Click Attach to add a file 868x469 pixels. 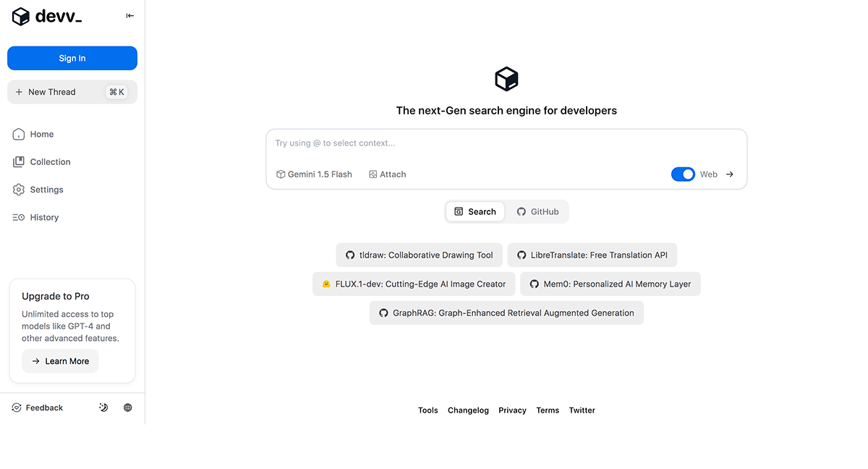(388, 174)
